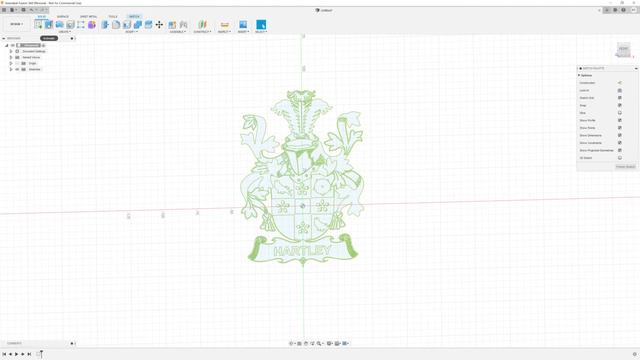Click the Construct plane icon
This screenshot has width=640, height=360.
pos(202,24)
